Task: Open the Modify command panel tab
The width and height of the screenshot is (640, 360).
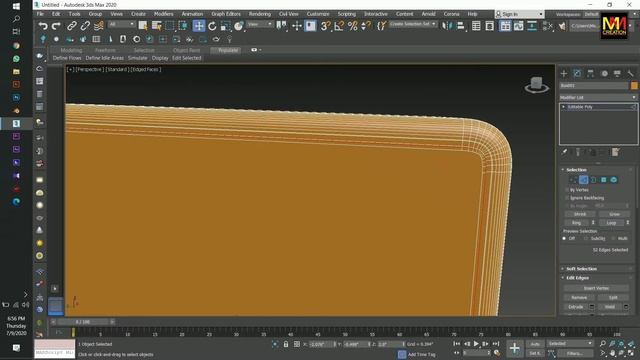Action: 577,73
